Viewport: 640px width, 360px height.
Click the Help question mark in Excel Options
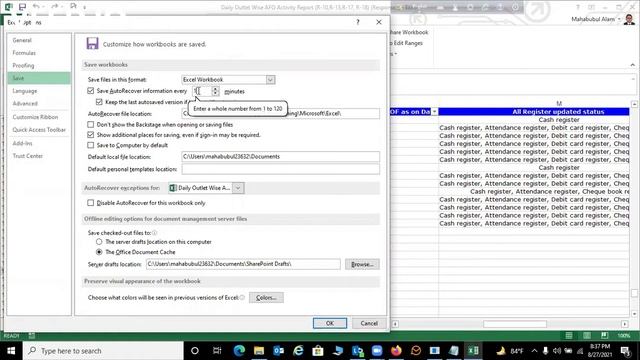pos(358,22)
